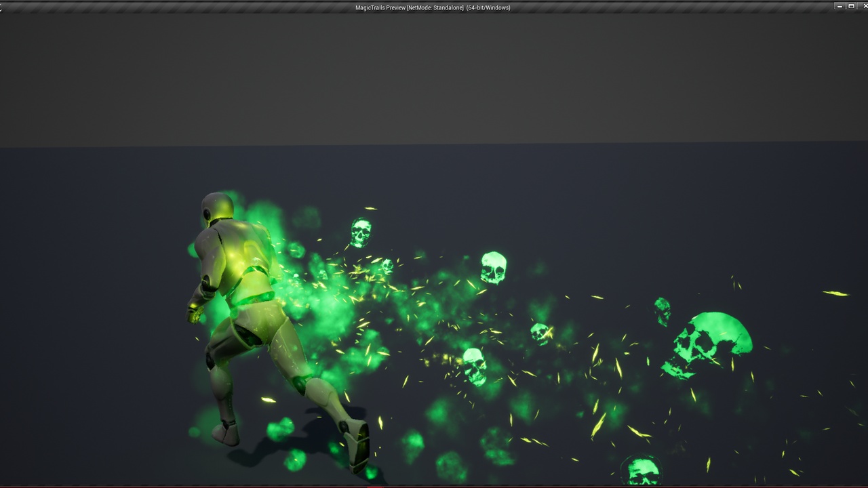
Task: Minimize the MagicTrails Preview window
Action: 840,6
